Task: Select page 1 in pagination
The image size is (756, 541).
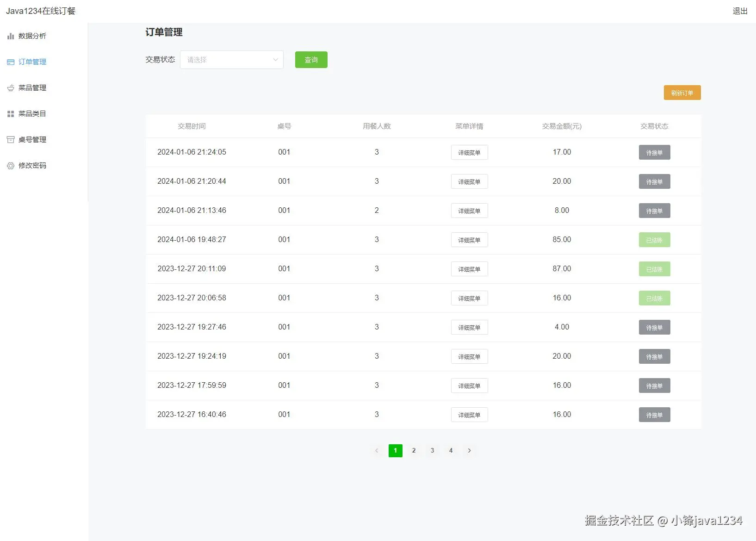Action: click(x=395, y=450)
